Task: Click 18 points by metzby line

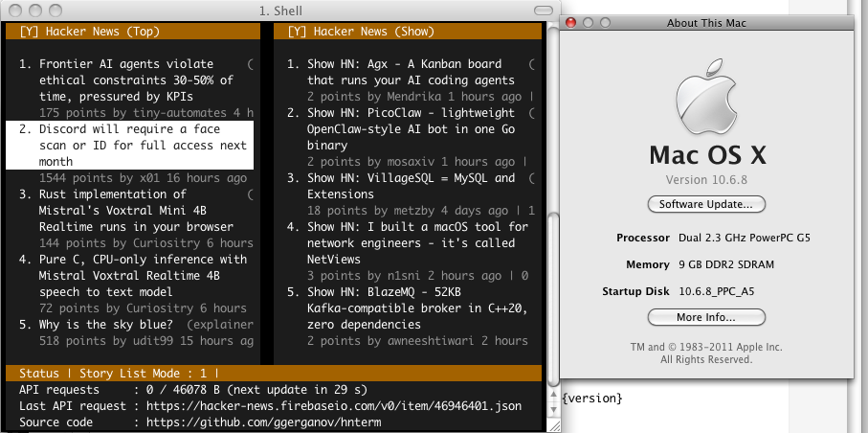Action: [x=421, y=211]
